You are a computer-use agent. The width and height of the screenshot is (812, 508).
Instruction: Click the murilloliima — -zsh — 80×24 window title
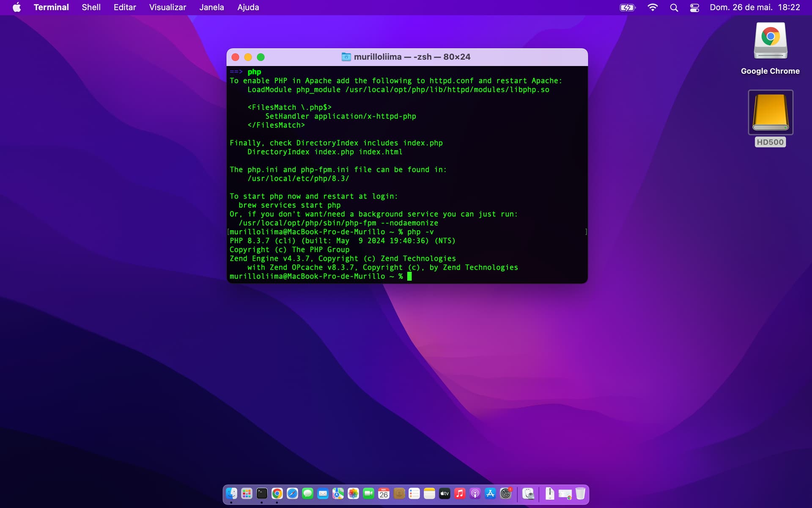pyautogui.click(x=412, y=57)
